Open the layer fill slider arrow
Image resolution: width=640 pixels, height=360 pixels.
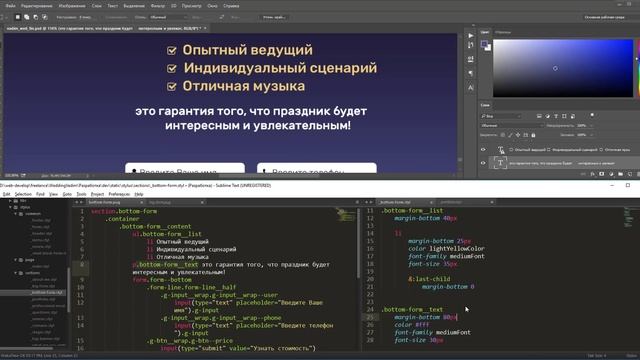(x=591, y=135)
